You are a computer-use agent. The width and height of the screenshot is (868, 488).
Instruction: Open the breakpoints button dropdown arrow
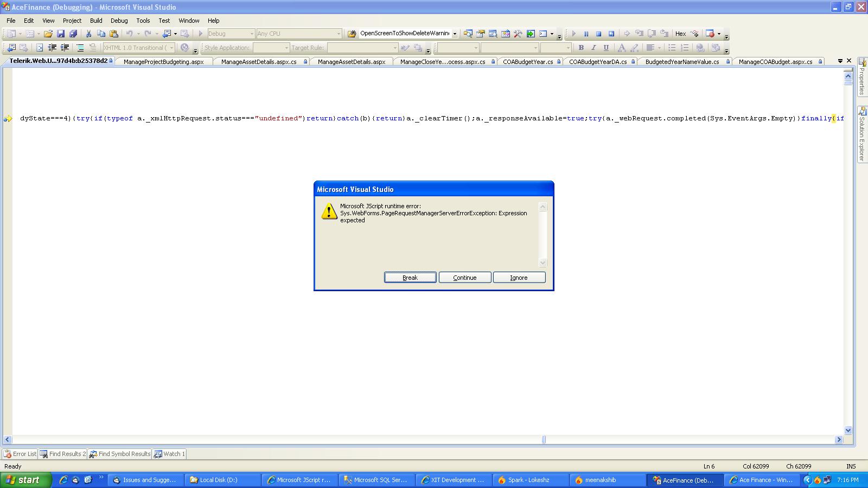719,34
